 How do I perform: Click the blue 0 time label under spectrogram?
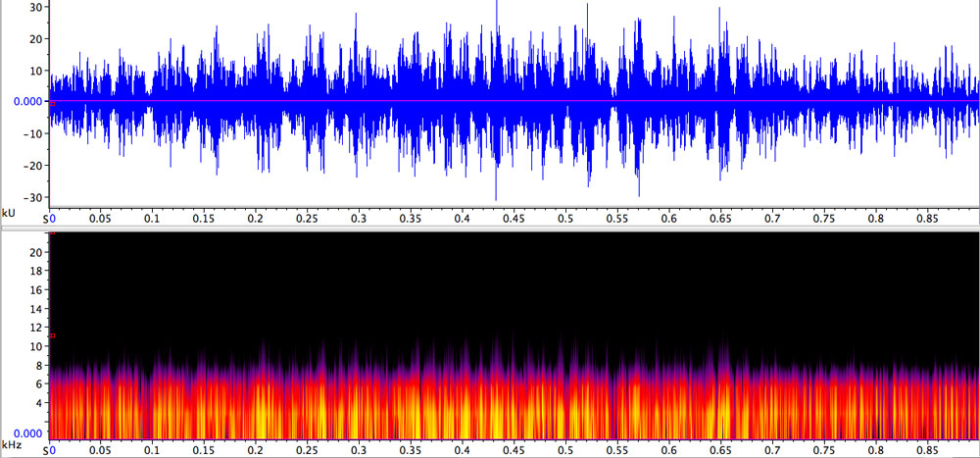coord(53,450)
